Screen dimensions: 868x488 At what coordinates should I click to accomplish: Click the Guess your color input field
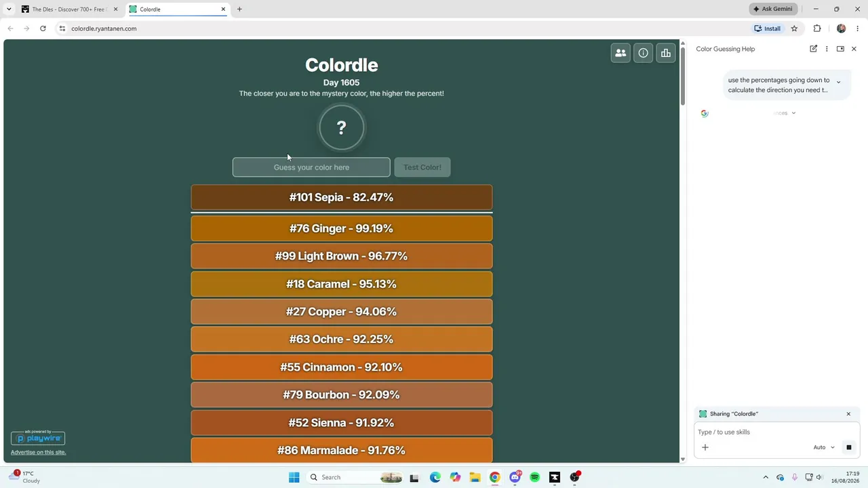point(311,167)
